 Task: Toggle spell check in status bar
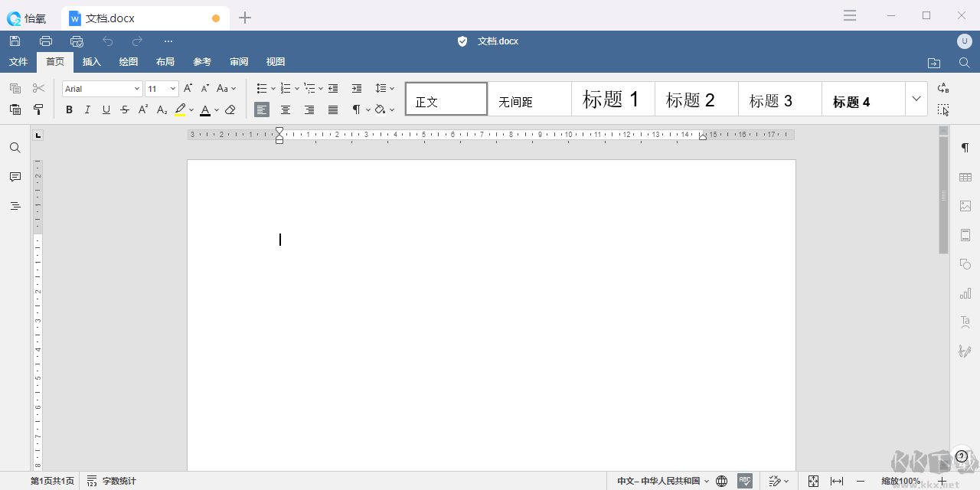744,481
